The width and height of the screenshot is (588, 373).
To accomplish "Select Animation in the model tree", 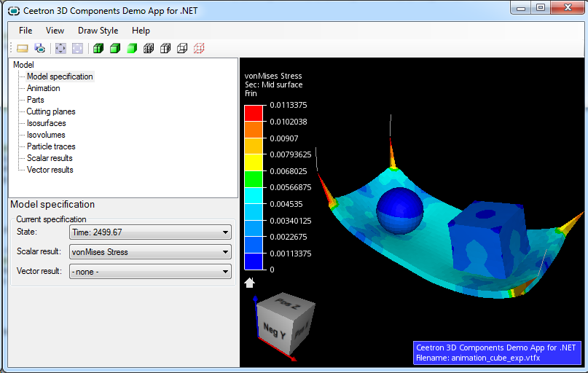I will point(44,88).
